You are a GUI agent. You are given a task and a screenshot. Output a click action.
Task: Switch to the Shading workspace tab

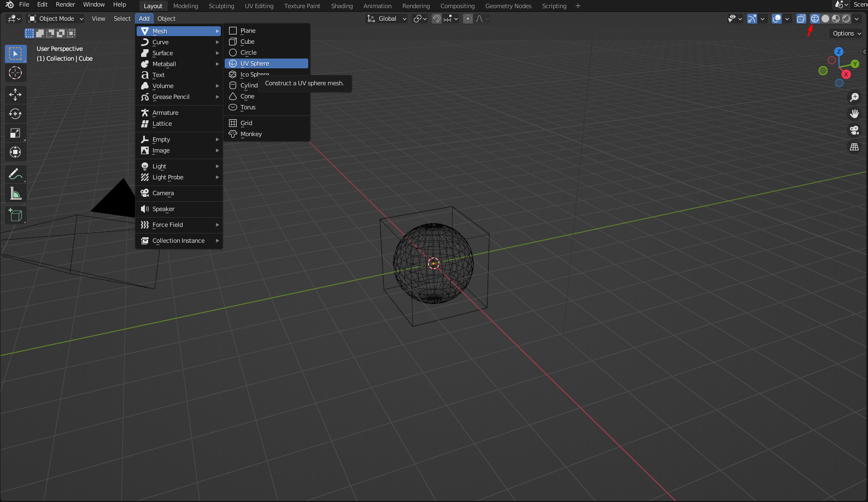point(342,6)
